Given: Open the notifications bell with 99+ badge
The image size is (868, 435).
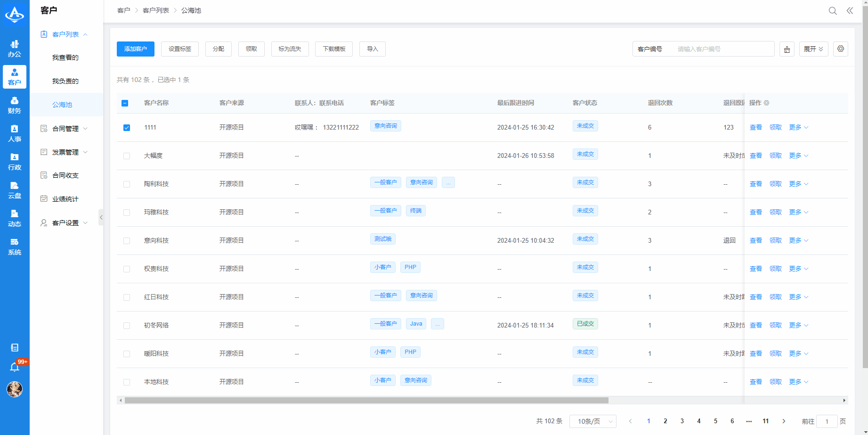Looking at the screenshot, I should click(15, 367).
